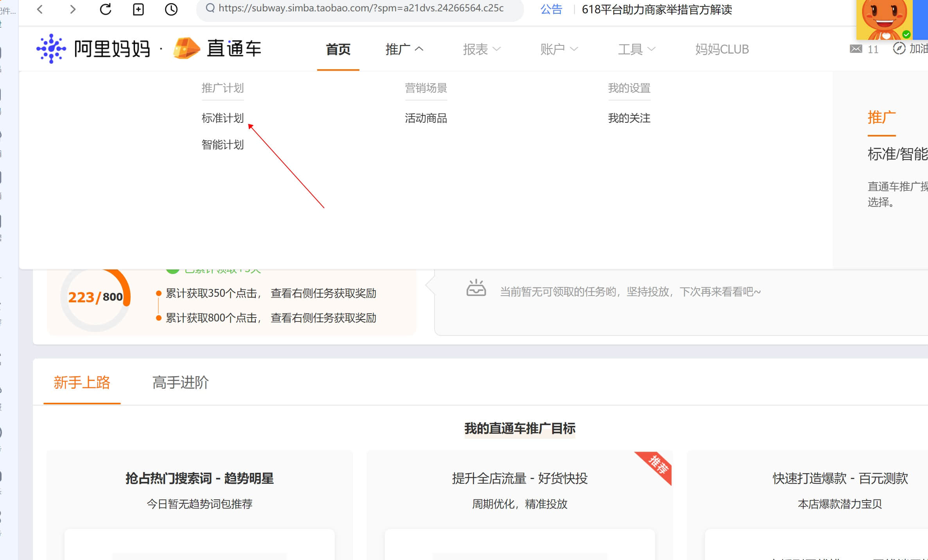Open 我的关注 under 我的设置
The height and width of the screenshot is (560, 928).
point(629,118)
